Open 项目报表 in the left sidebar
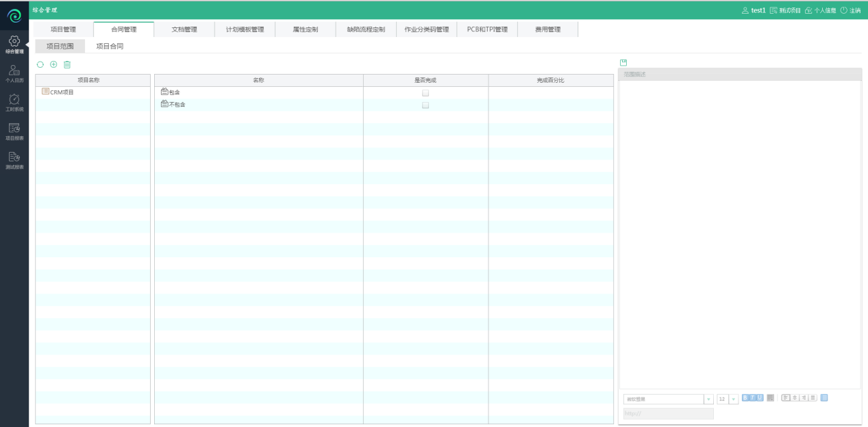The width and height of the screenshot is (868, 427). pyautogui.click(x=14, y=131)
